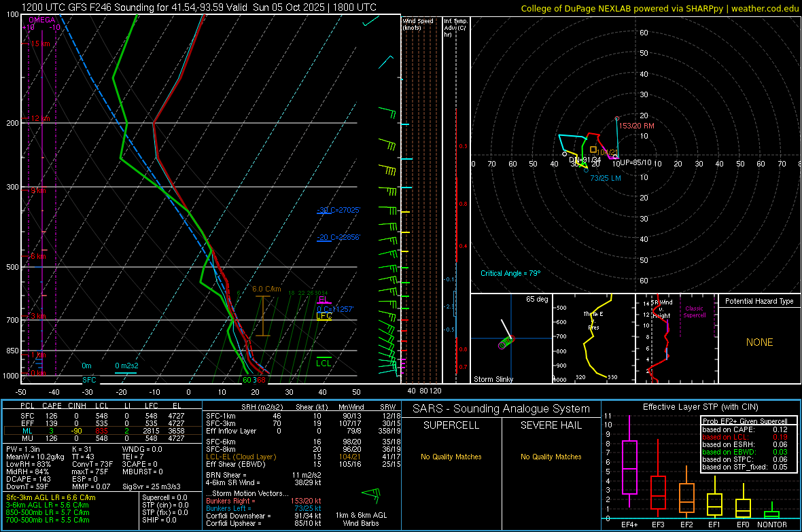
Task: Click the '153/20 RM' hodograph label
Action: pyautogui.click(x=636, y=125)
